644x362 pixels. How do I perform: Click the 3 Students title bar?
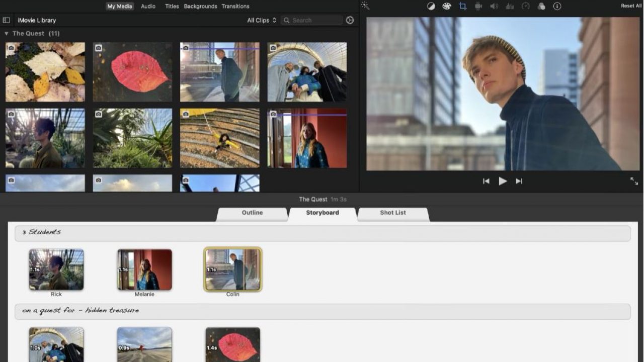pyautogui.click(x=323, y=233)
